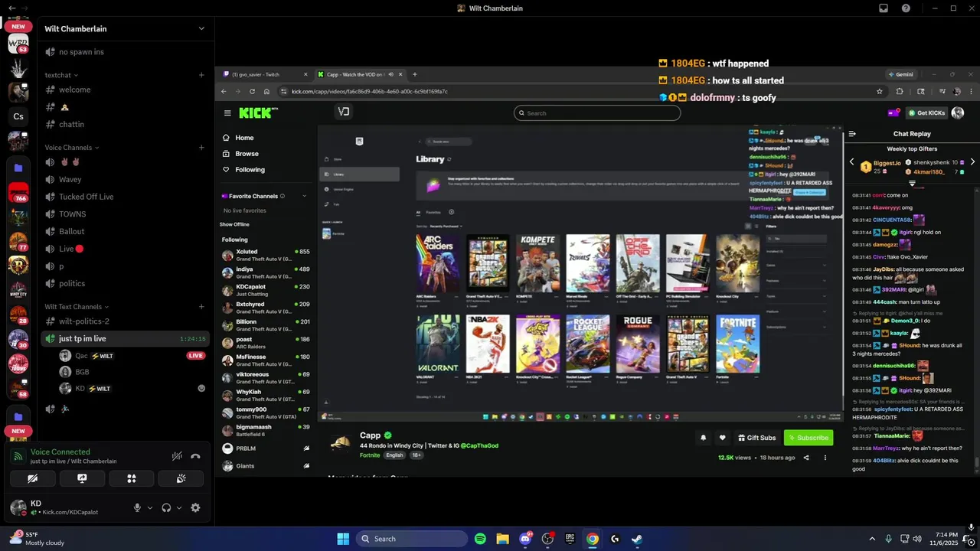Deafen Discord with headphones icon
980x551 pixels.
(x=166, y=507)
